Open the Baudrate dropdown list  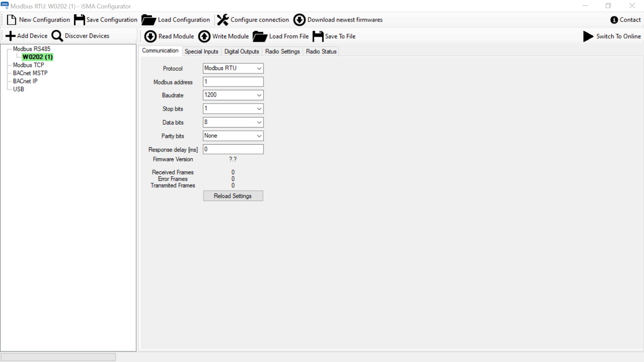coord(259,95)
